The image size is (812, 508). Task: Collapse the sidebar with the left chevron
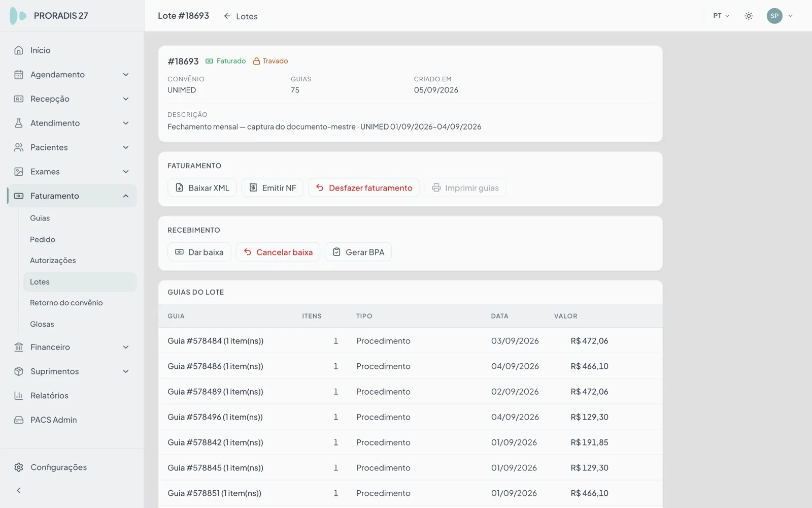click(x=19, y=491)
